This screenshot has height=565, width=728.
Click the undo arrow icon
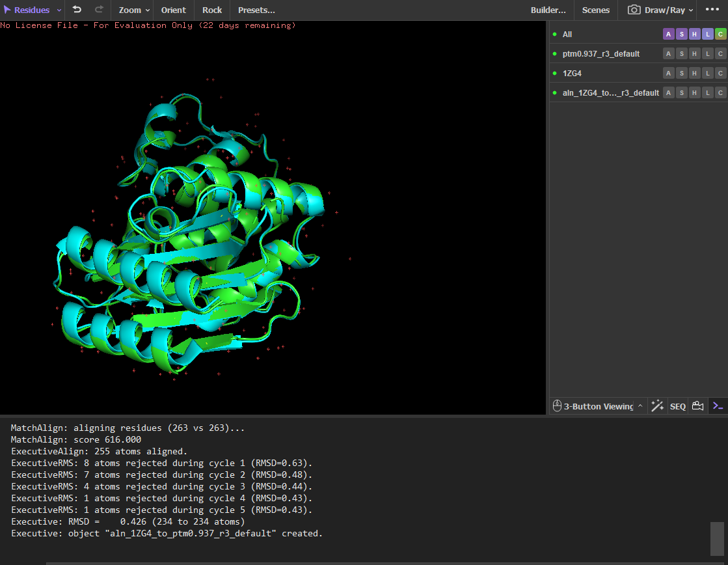[x=77, y=10]
